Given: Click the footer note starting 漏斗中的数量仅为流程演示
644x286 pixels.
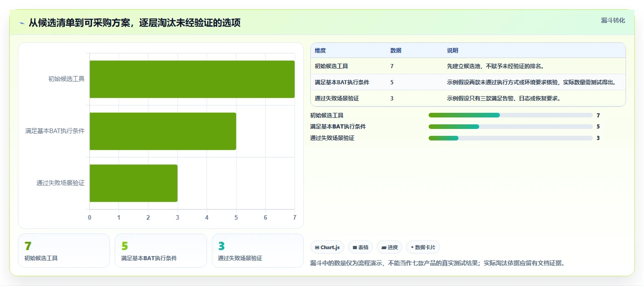Looking at the screenshot, I should (x=437, y=263).
